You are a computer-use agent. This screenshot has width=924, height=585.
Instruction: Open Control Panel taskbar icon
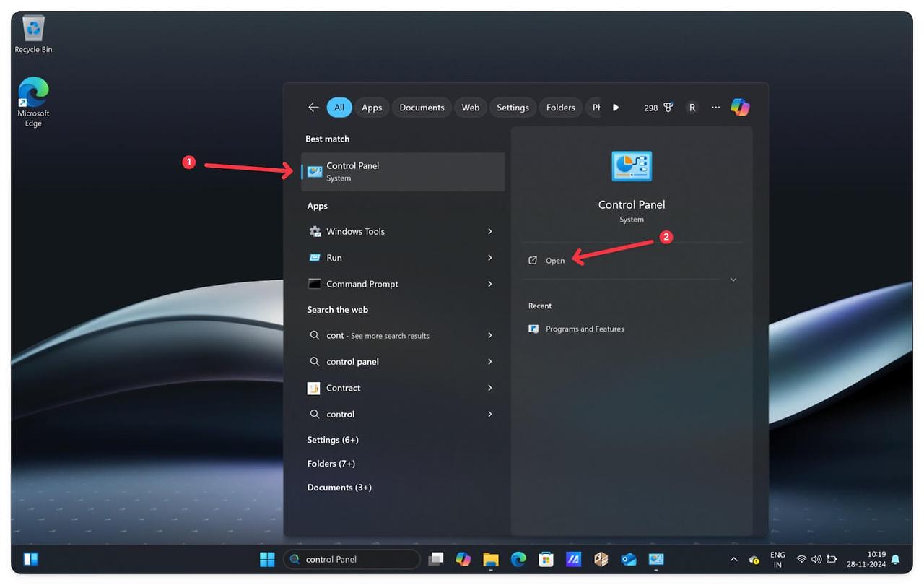pyautogui.click(x=656, y=559)
